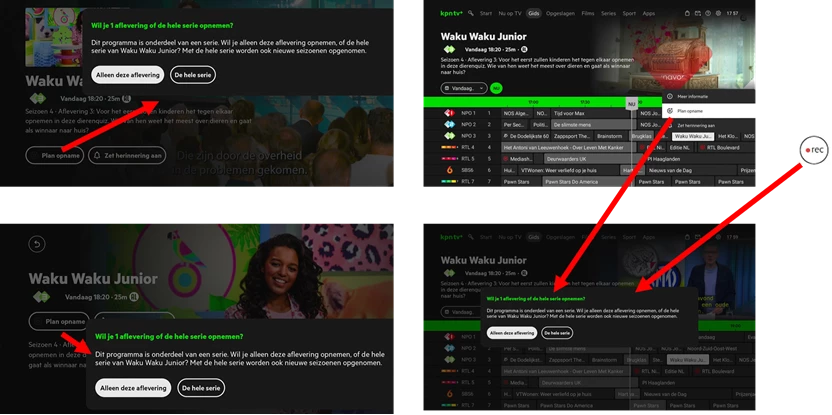This screenshot has height=415, width=832.
Task: Open the help question-mark icon near 17:57
Action: [708, 13]
